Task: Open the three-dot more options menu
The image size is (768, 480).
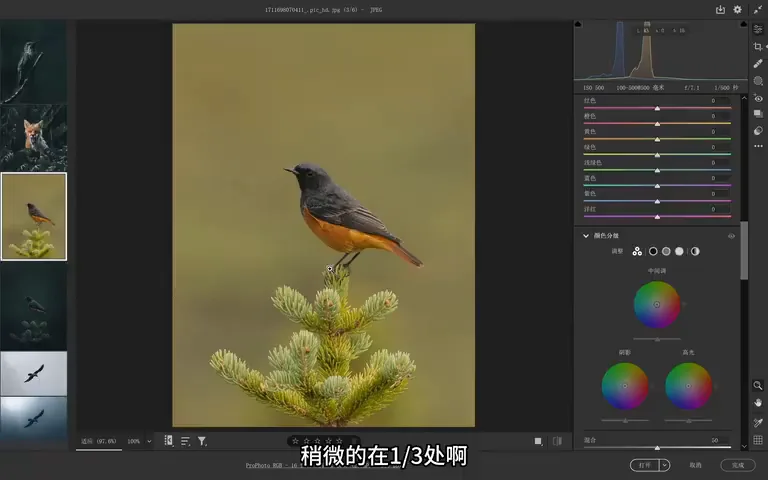Action: [x=758, y=146]
